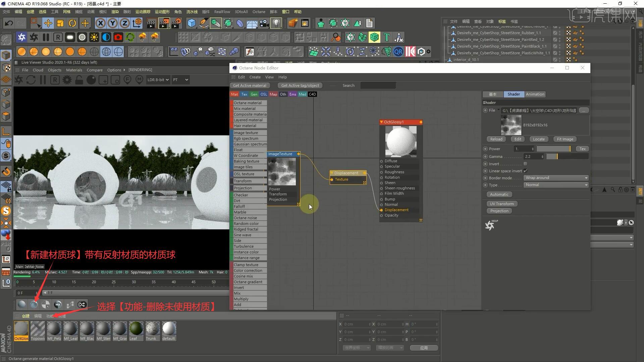Select the Trunk material thumbnail
Image resolution: width=644 pixels, height=362 pixels.
tap(153, 331)
